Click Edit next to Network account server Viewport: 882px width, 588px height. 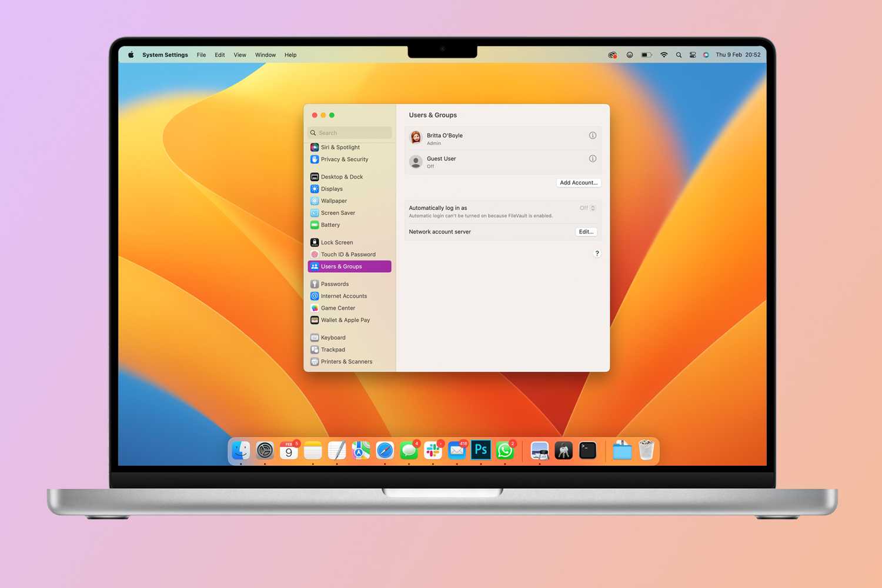(586, 232)
